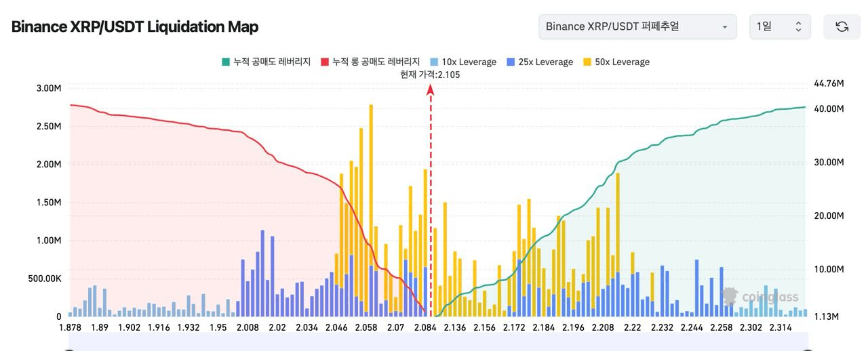Click the 2.302 x-axis price label
Viewport: 868px width, 351px height.
751,328
